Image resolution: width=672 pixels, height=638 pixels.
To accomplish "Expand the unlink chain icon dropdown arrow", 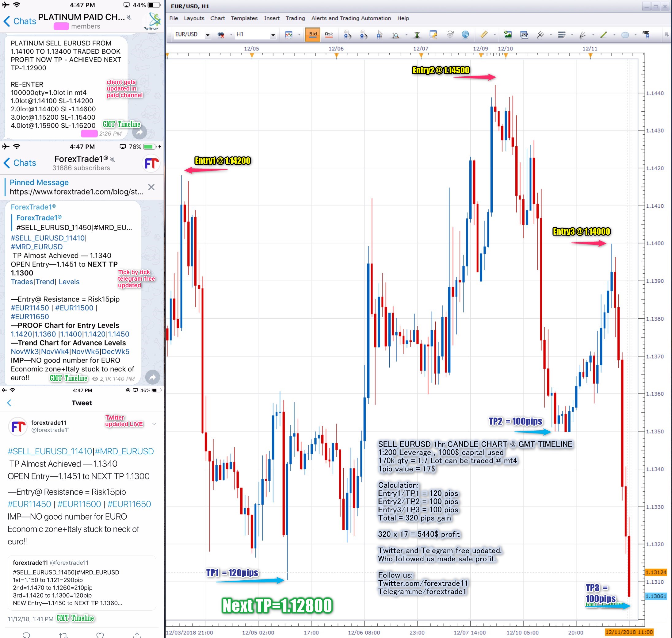I will [x=231, y=35].
